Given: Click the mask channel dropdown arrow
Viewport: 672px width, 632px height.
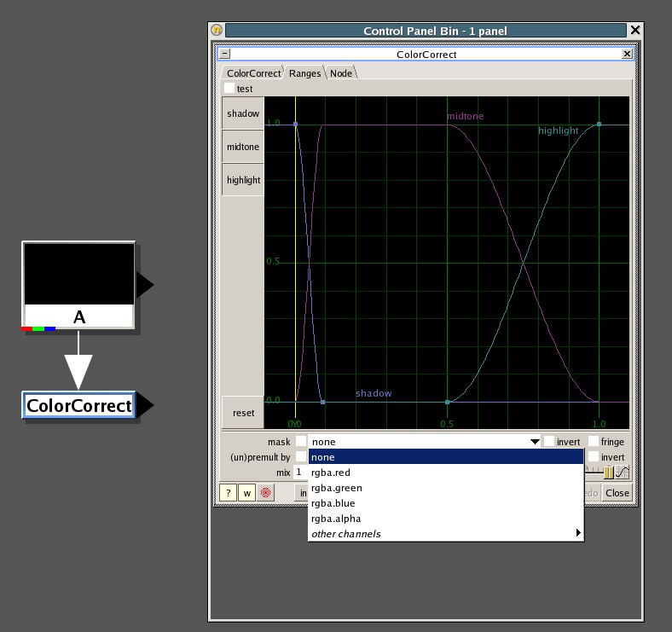Looking at the screenshot, I should click(x=535, y=442).
